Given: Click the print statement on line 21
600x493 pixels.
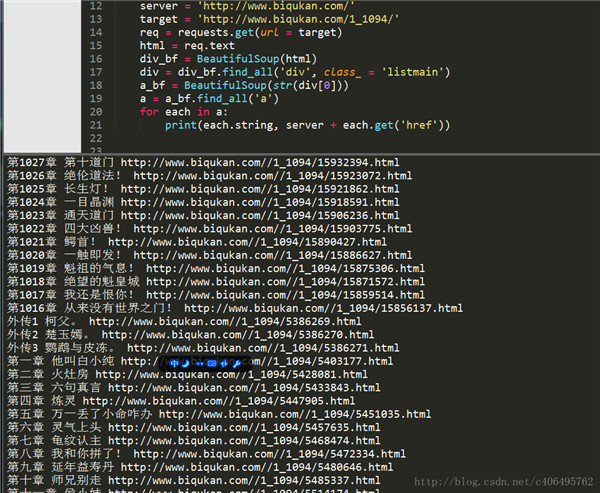Looking at the screenshot, I should (x=308, y=125).
